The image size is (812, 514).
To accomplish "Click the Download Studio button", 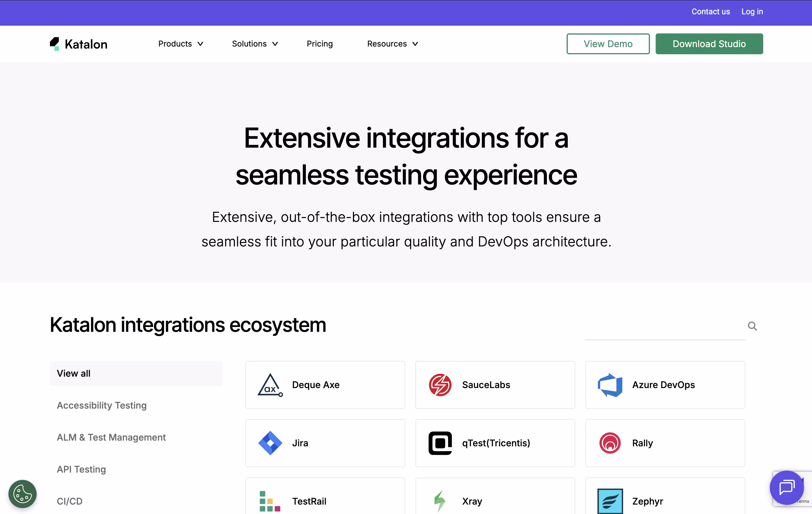I will [x=709, y=44].
